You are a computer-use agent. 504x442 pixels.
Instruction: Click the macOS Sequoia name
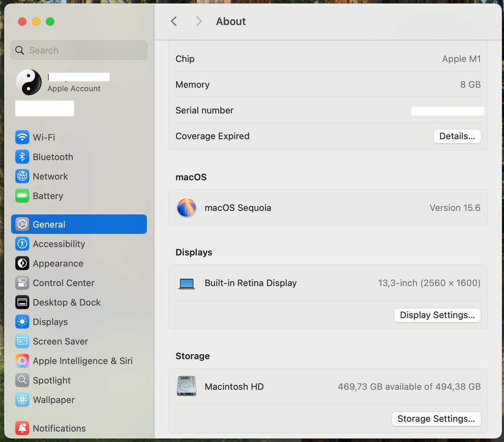point(238,208)
